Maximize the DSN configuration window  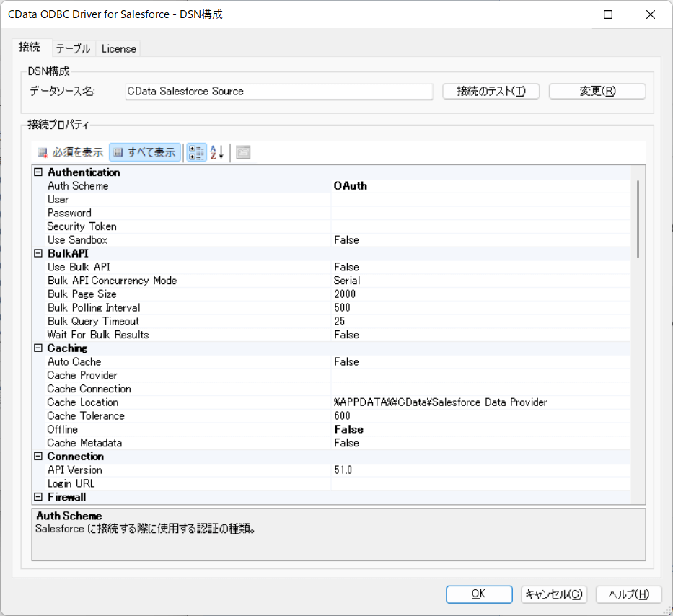point(608,14)
